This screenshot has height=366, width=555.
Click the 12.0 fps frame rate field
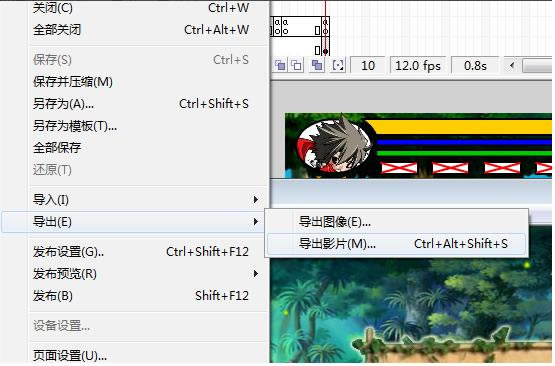tap(418, 65)
